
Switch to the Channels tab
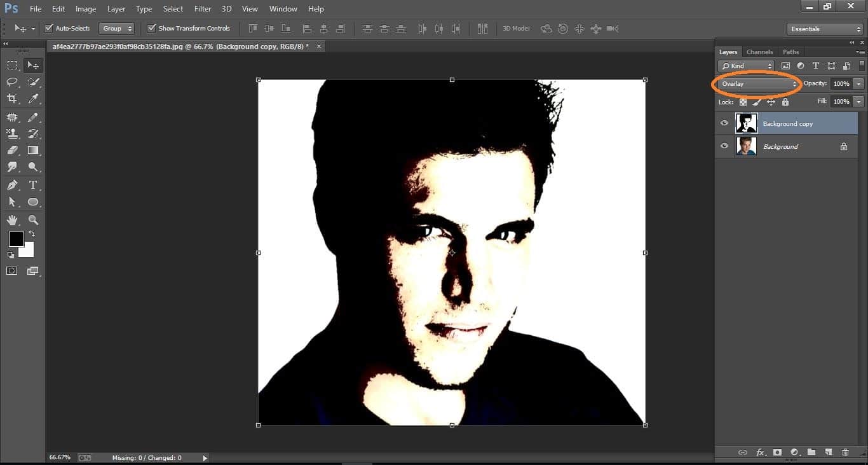coord(759,52)
